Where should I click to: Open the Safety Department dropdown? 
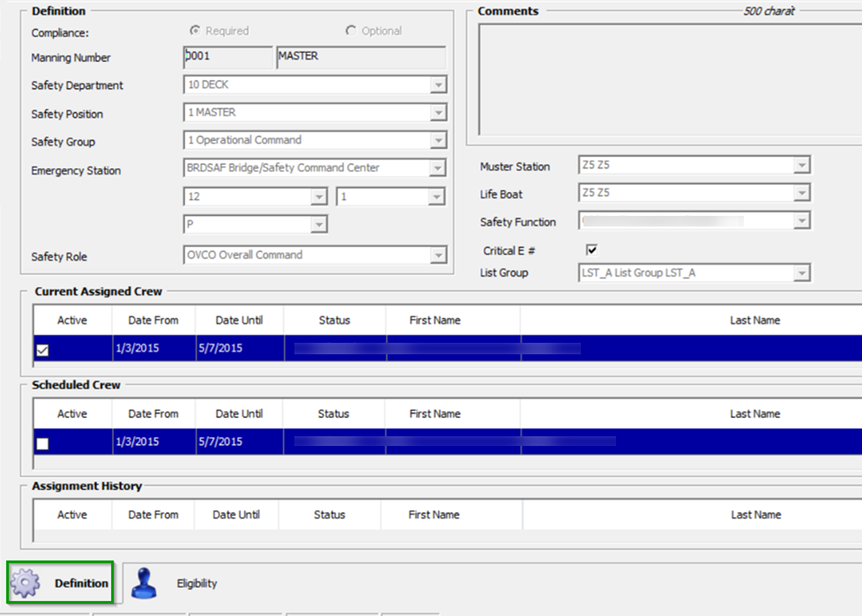[x=437, y=85]
